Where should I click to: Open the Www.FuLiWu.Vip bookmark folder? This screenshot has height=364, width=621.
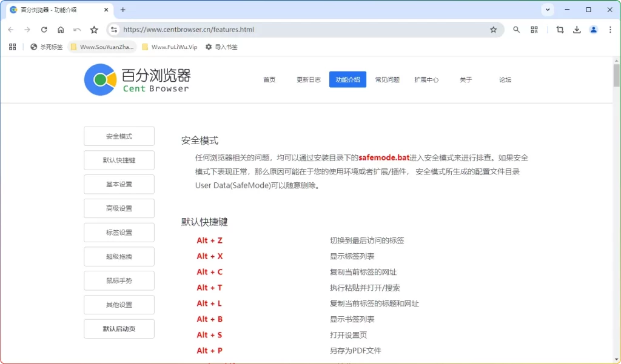tap(170, 47)
